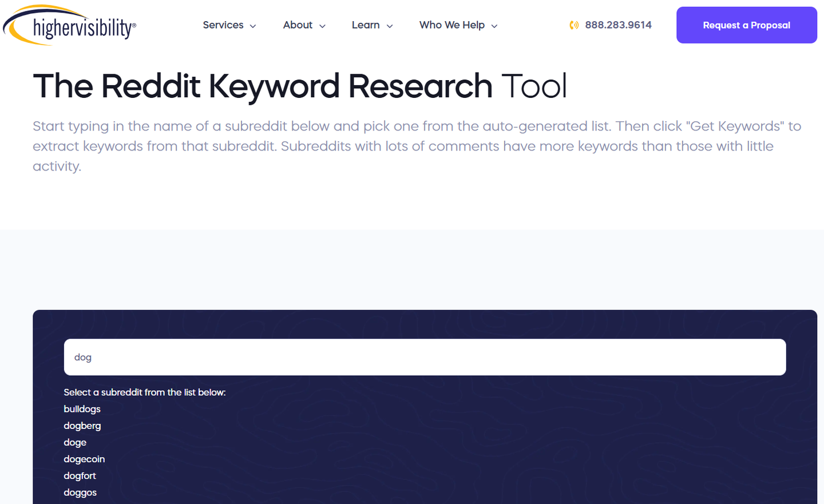The image size is (824, 504).
Task: Click the 'Select a subreddit from the list below' label
Action: [145, 392]
